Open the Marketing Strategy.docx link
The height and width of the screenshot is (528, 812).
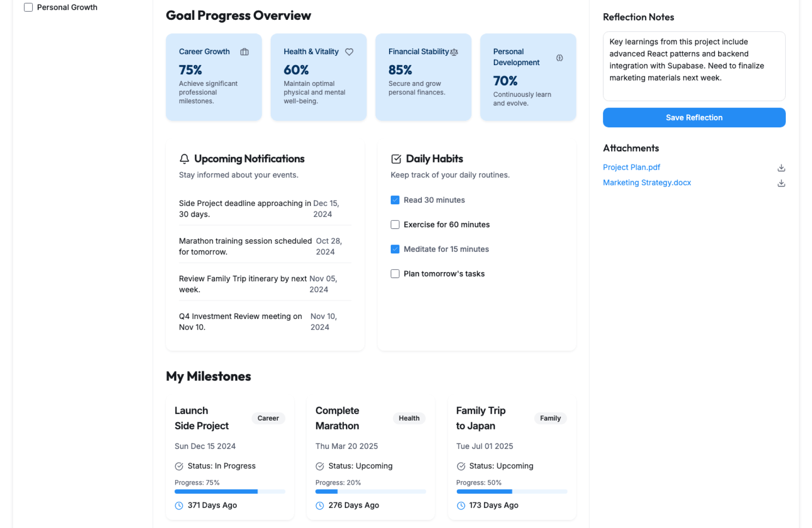click(647, 183)
